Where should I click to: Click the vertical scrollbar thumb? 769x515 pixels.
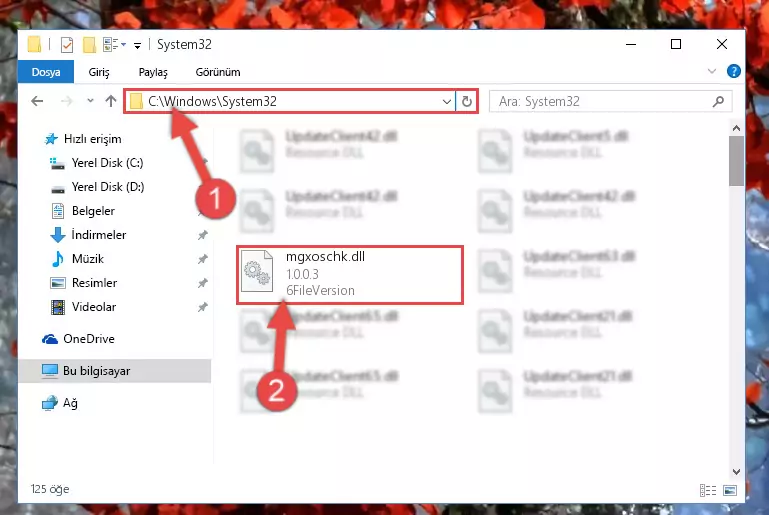(736, 161)
